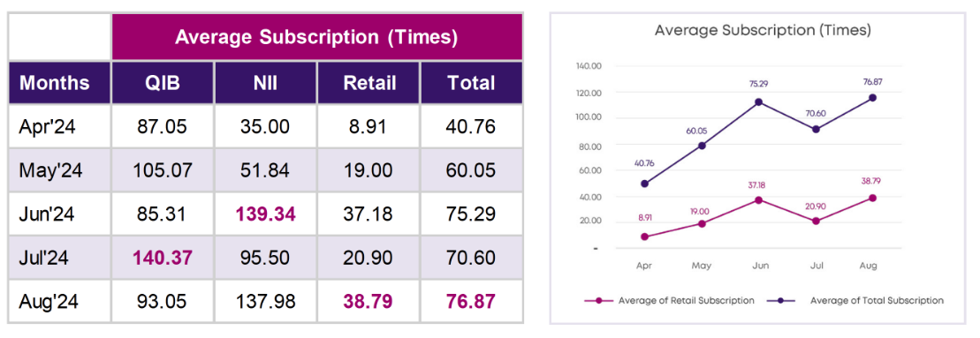Click the chart title Average Subscription (Times)

[763, 30]
